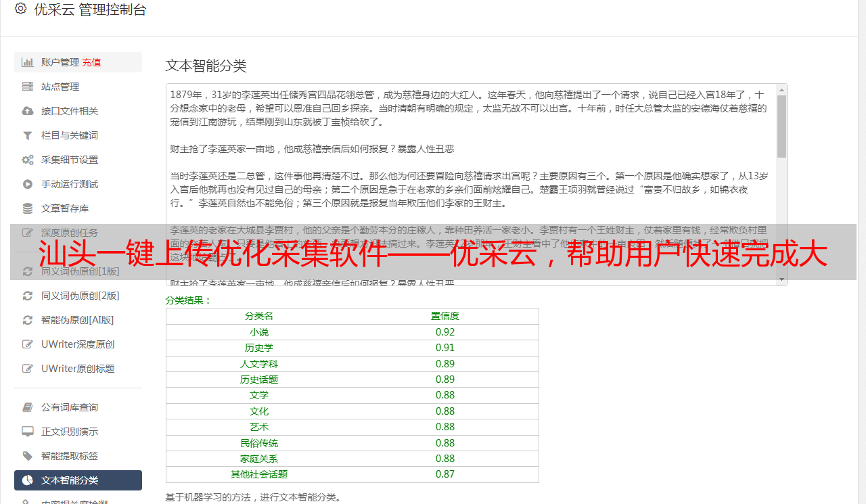This screenshot has height=504, width=866.
Task: Click the 民俗传统 category cell
Action: coord(259,443)
